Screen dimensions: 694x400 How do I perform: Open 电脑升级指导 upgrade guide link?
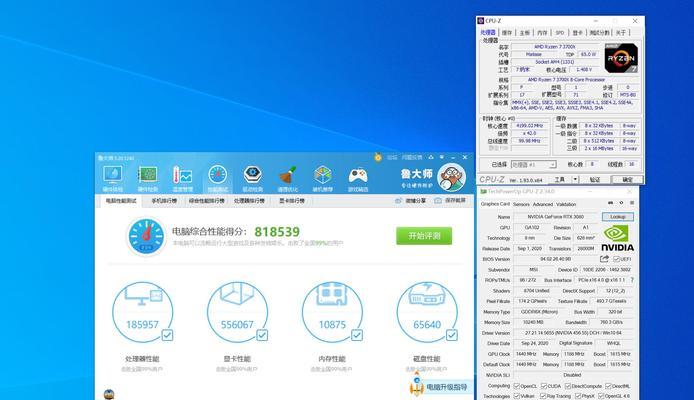pyautogui.click(x=447, y=387)
